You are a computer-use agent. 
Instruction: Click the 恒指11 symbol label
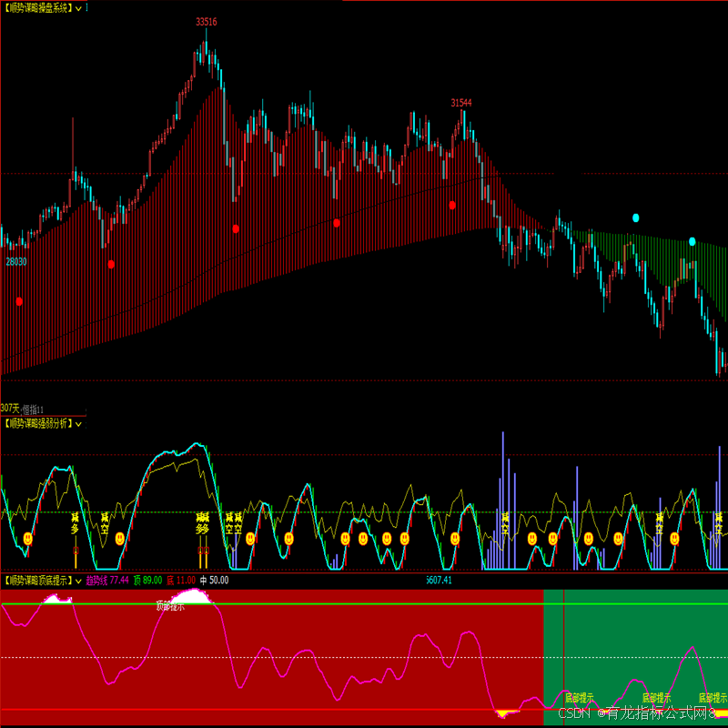(x=33, y=409)
